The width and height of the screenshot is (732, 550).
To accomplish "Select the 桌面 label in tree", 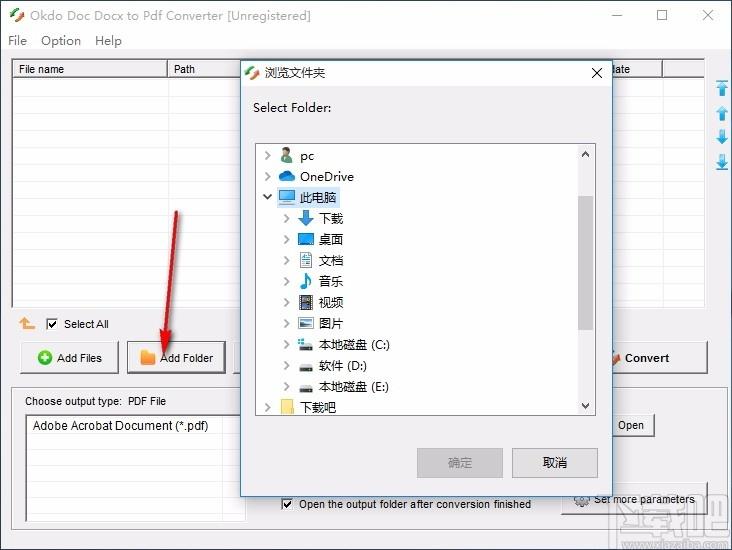I will tap(331, 239).
